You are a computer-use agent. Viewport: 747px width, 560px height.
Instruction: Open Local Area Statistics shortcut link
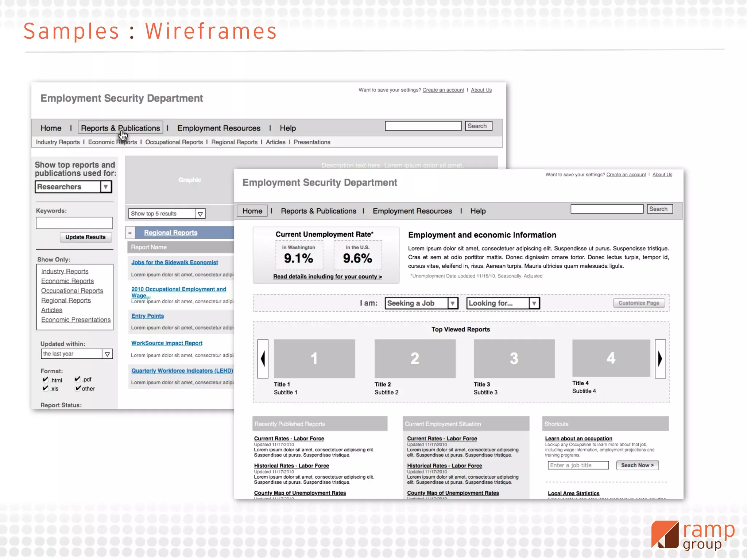573,494
